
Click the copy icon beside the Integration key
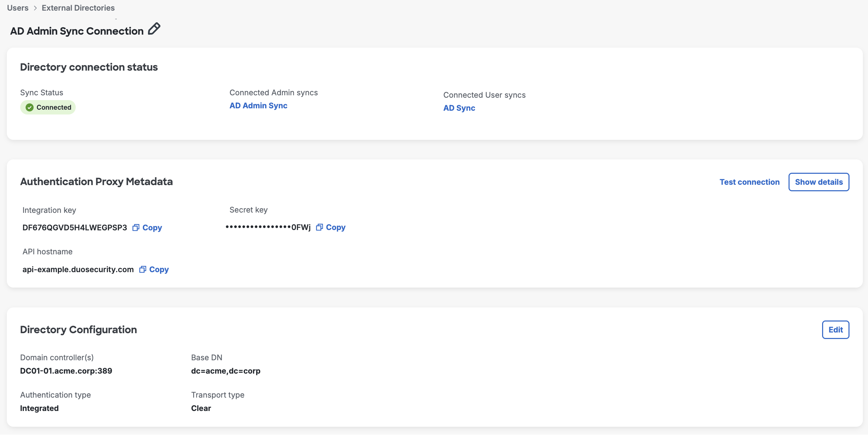136,228
